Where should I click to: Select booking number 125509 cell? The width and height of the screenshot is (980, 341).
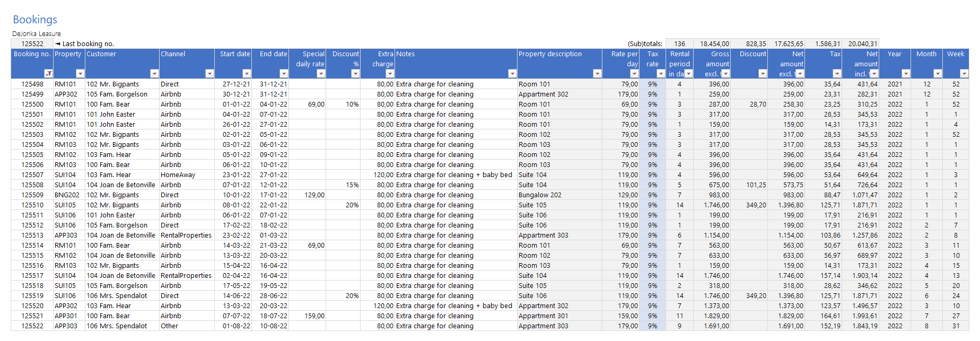click(x=32, y=195)
